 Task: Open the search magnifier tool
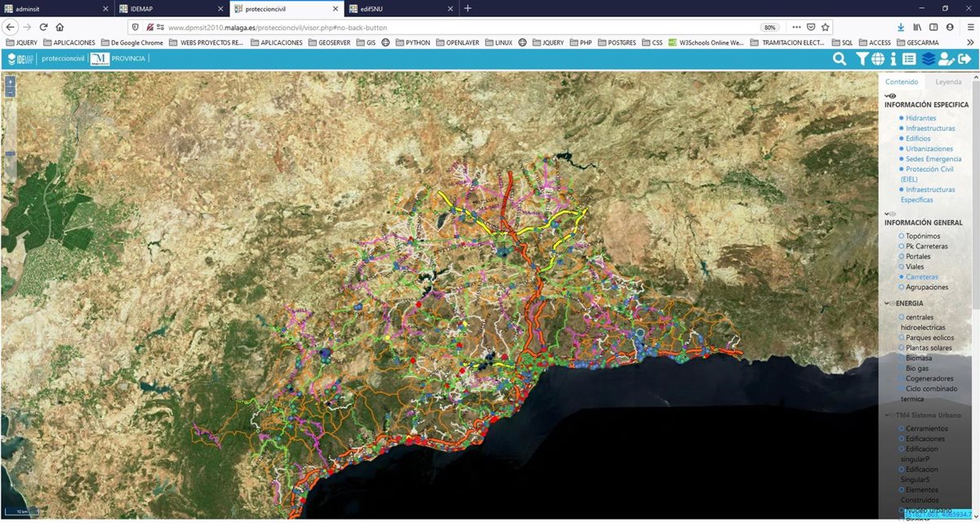coord(839,59)
